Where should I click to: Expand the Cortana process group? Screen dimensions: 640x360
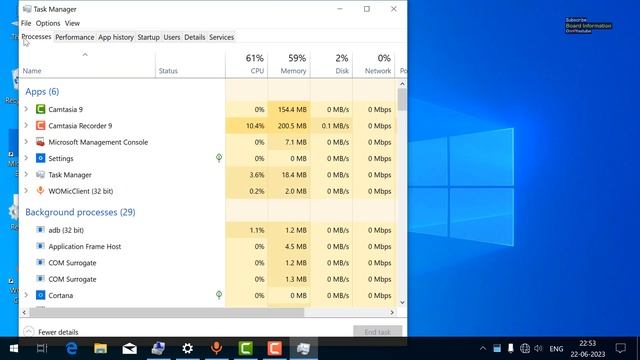[27, 295]
